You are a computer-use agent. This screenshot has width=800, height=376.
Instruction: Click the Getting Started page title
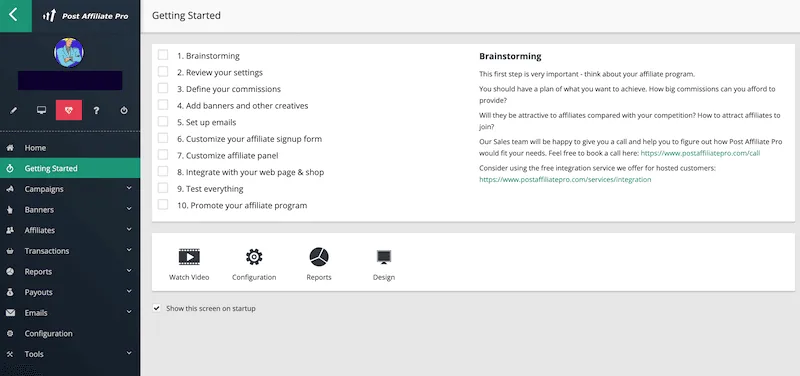[x=186, y=15]
